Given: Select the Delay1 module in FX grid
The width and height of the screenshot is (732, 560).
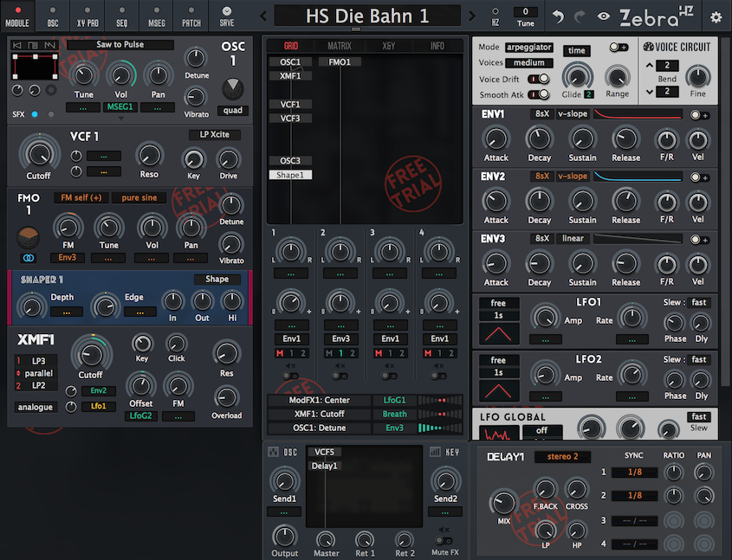Looking at the screenshot, I should click(x=325, y=466).
